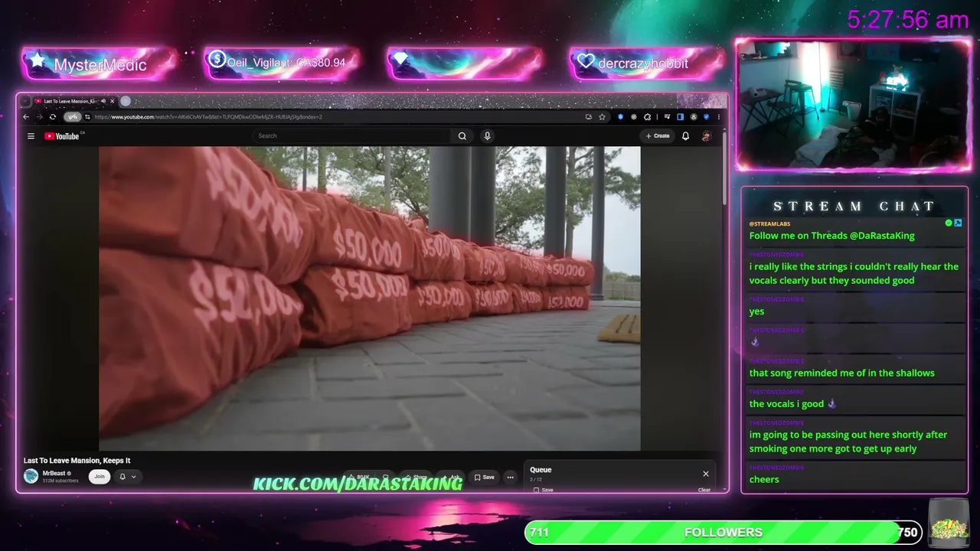
Task: Click the playing MrBeast video
Action: (369, 298)
